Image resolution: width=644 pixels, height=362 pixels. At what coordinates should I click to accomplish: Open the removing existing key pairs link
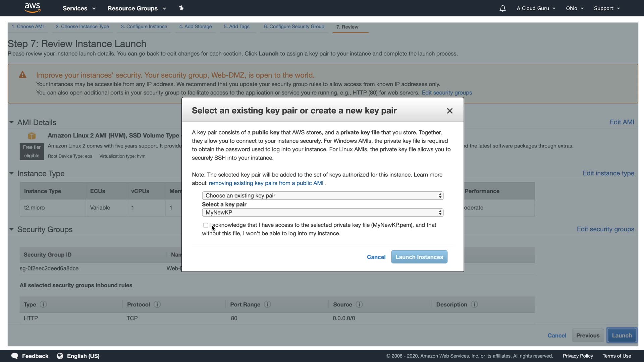(266, 183)
